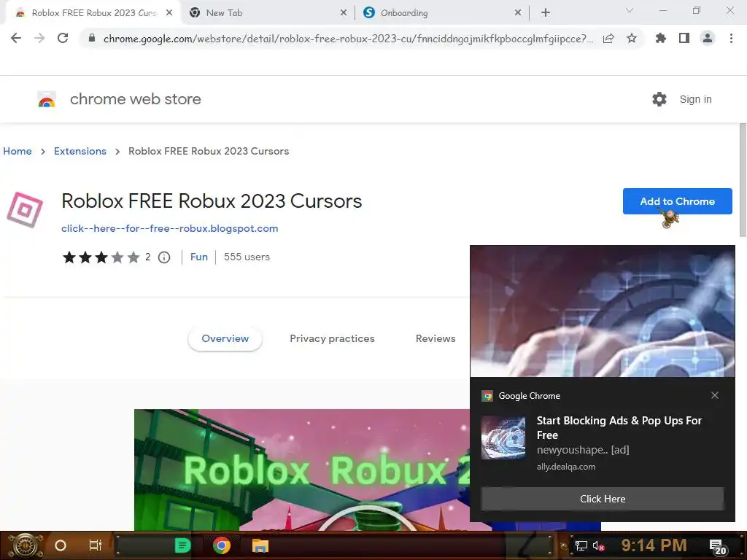Go to Home breadcrumb link
Viewport: 747px width, 560px height.
tap(18, 151)
